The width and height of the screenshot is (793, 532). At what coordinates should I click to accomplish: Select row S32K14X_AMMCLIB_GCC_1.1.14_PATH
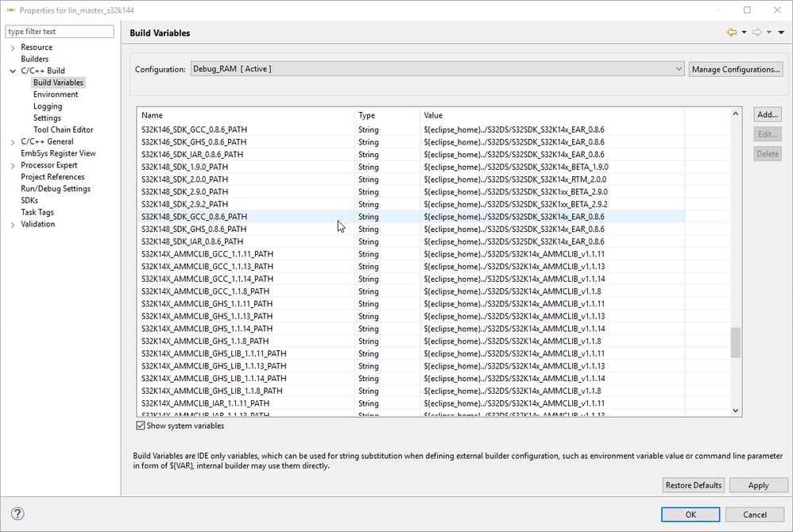411,279
